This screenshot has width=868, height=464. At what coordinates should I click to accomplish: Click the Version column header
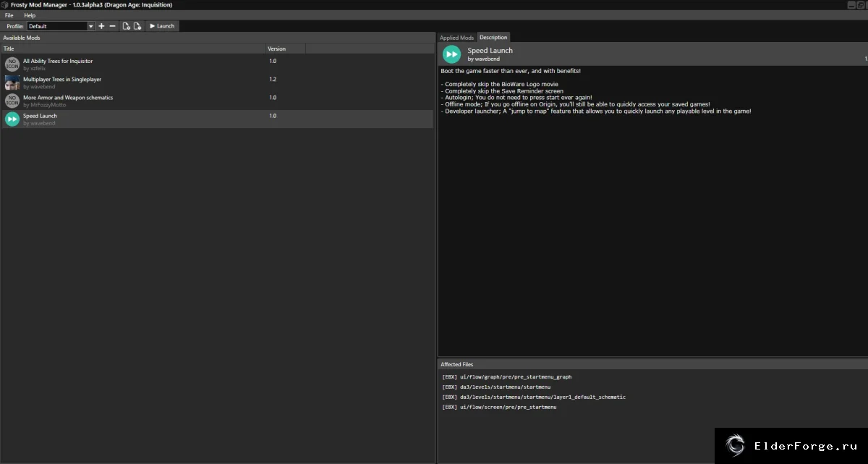pos(286,48)
